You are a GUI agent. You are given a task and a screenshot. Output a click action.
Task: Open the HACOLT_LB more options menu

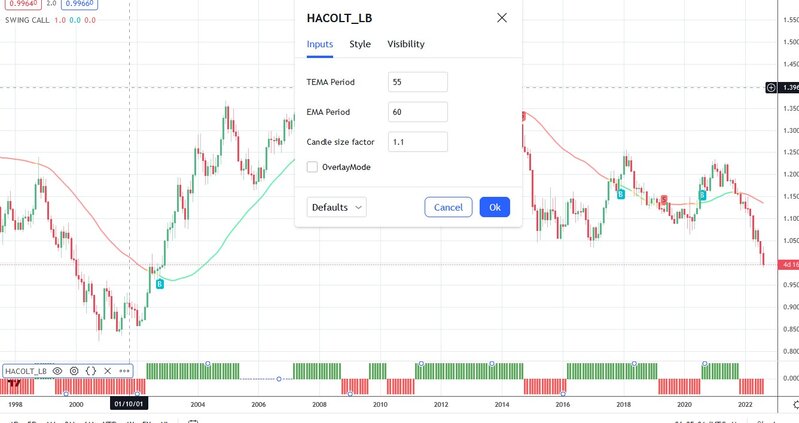click(x=124, y=370)
